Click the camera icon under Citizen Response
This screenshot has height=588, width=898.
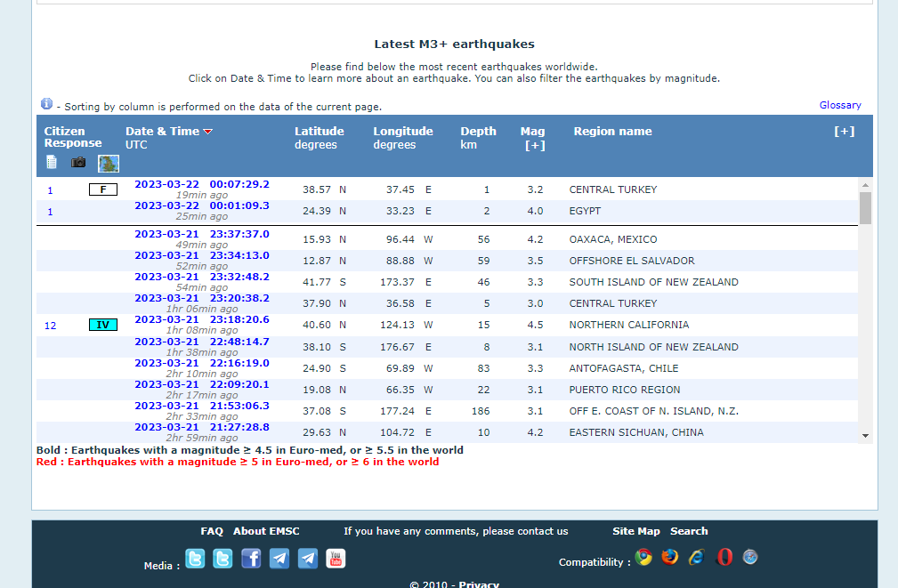coord(79,162)
